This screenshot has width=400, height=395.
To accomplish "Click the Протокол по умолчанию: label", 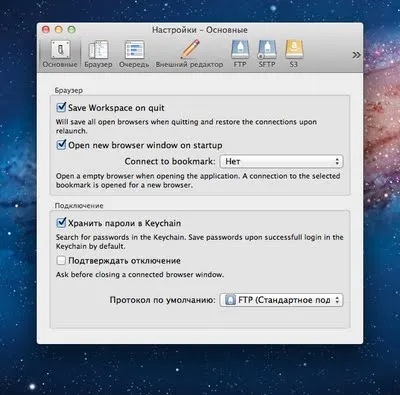I will 163,300.
